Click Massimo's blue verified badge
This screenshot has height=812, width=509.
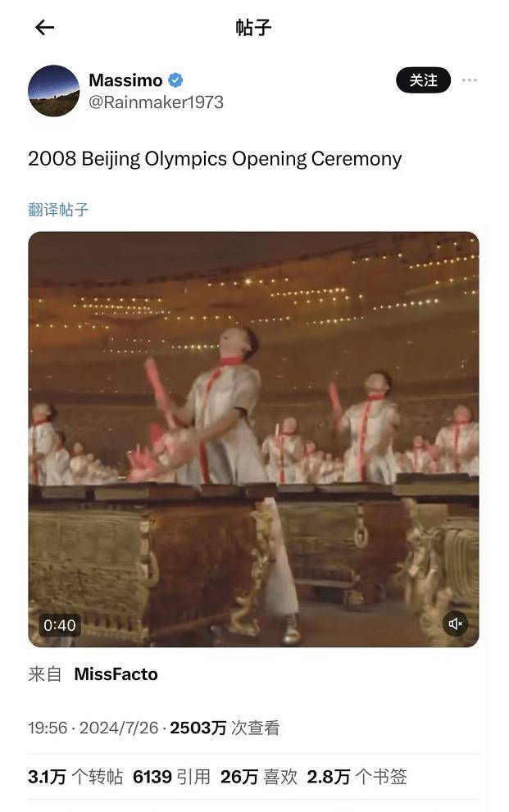tap(175, 80)
